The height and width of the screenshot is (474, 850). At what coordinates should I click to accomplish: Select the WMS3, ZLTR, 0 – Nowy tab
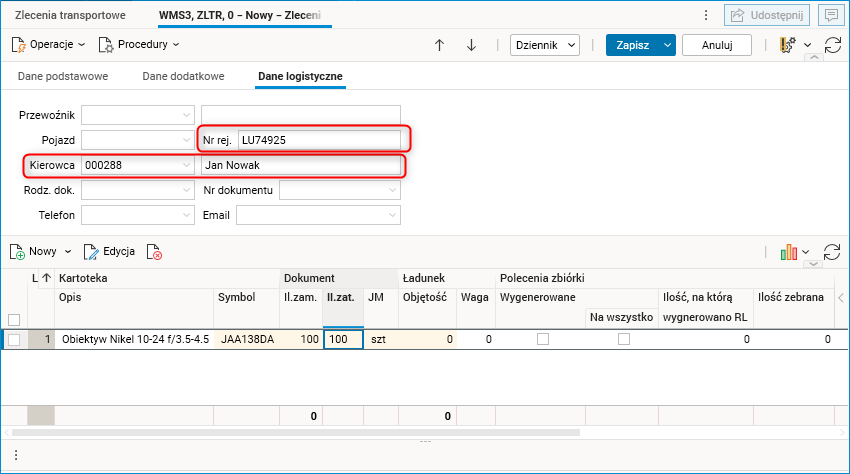pyautogui.click(x=240, y=15)
